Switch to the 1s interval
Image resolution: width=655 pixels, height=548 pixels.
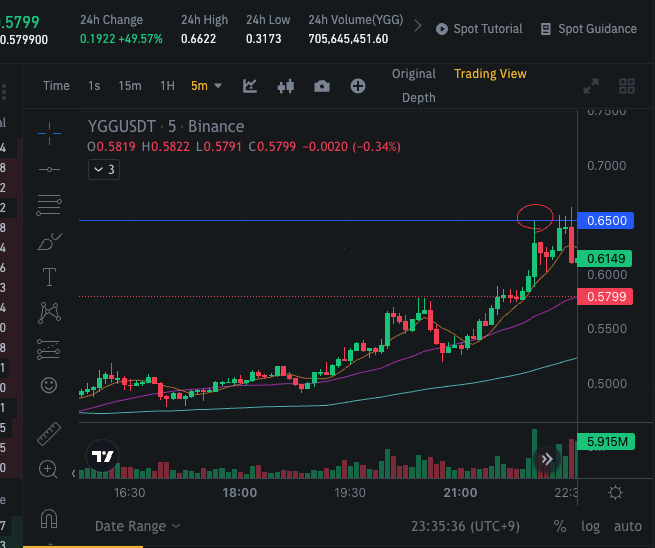click(x=94, y=86)
